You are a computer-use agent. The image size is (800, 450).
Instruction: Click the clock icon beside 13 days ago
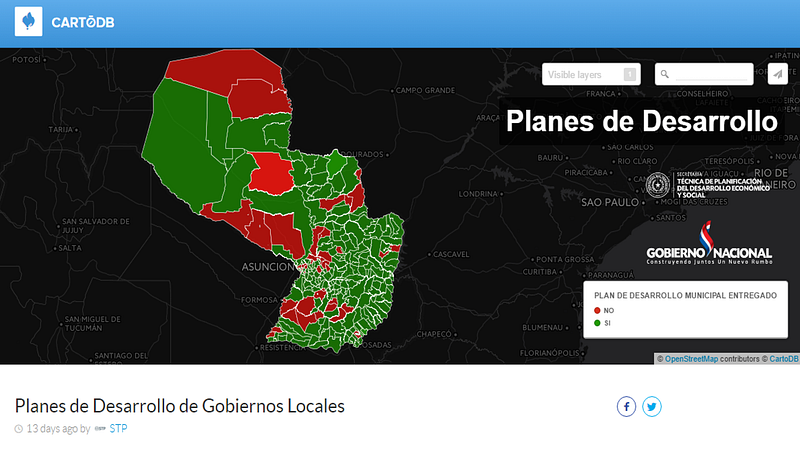(x=19, y=429)
